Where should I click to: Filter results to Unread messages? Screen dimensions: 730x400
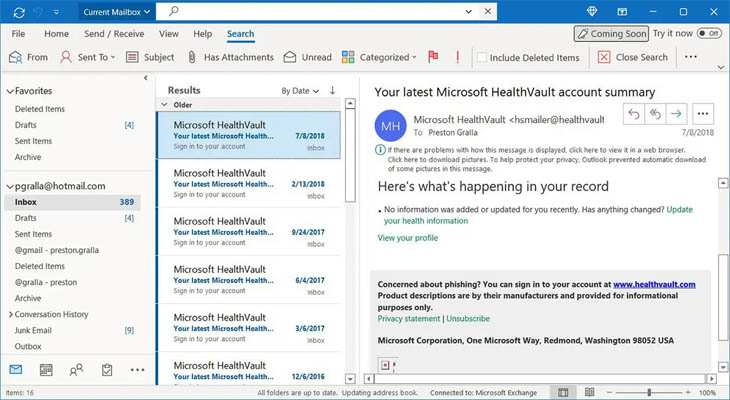click(x=308, y=57)
